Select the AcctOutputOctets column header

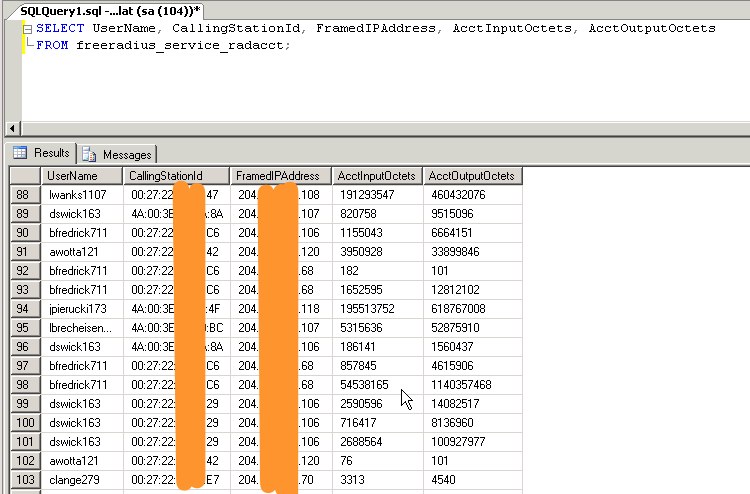click(473, 176)
